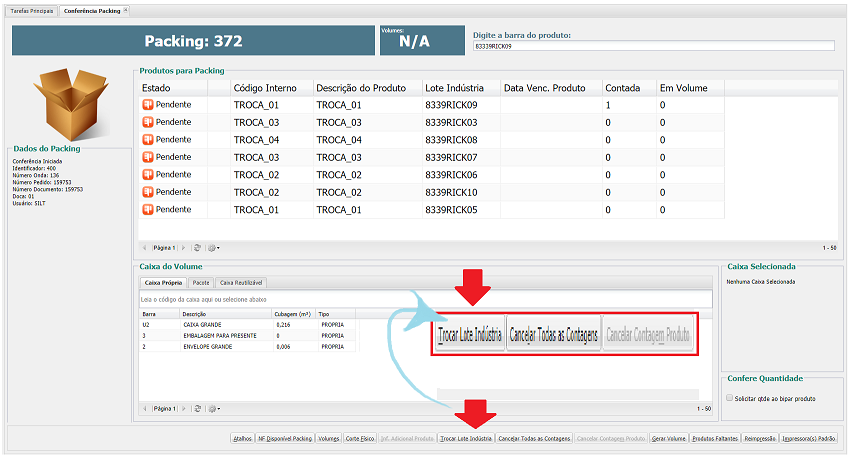Refresh the Produtos para Packing grid
This screenshot has width=851, height=458.
point(198,247)
